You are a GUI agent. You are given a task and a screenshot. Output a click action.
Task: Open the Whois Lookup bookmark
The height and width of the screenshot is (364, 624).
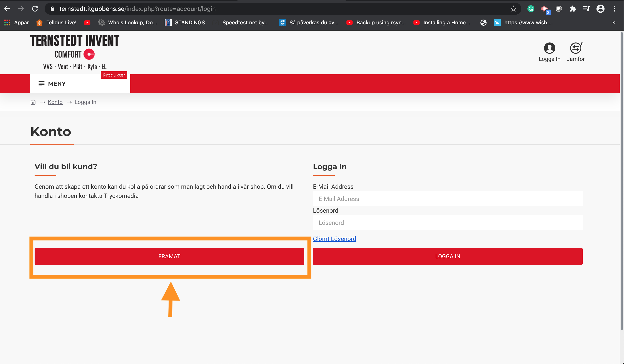(127, 23)
